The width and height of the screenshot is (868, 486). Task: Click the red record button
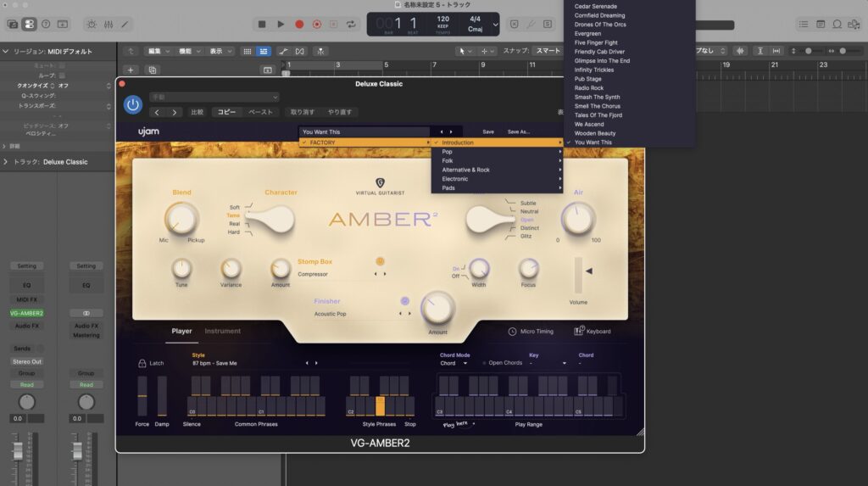tap(299, 25)
